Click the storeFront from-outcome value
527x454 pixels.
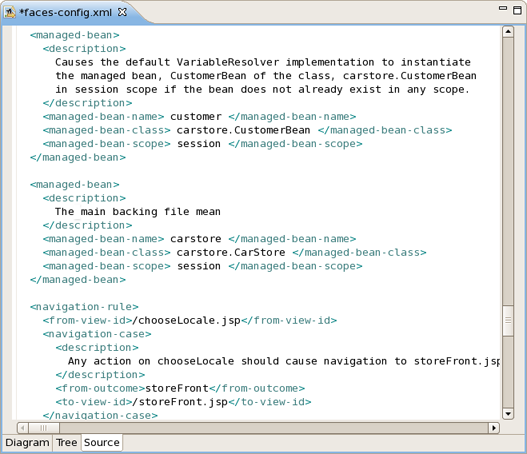(x=177, y=388)
